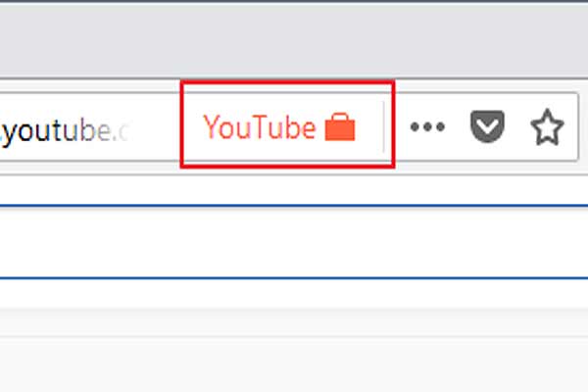
Task: Click toolbar strip just below the address bar
Action: 294,168
